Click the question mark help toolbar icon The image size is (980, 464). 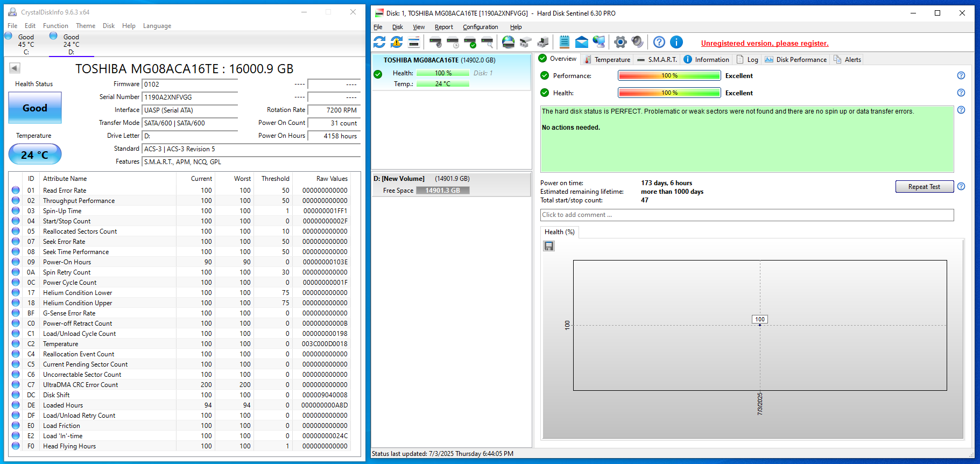659,42
